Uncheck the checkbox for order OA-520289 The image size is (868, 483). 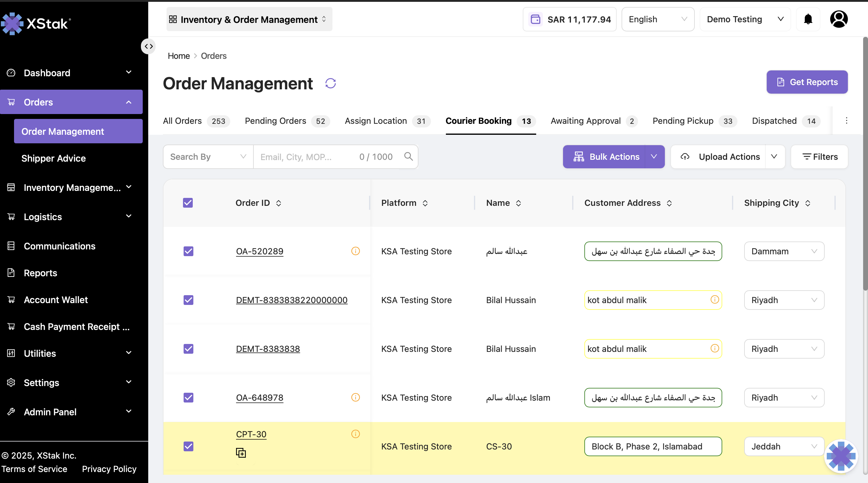tap(188, 251)
